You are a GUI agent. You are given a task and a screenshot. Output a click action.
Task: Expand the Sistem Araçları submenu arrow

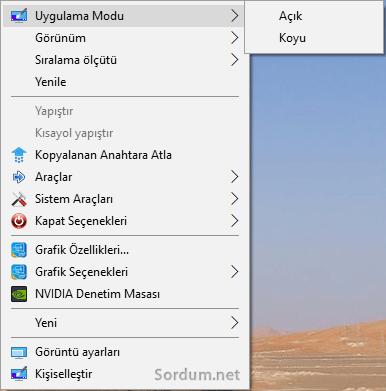(x=235, y=199)
